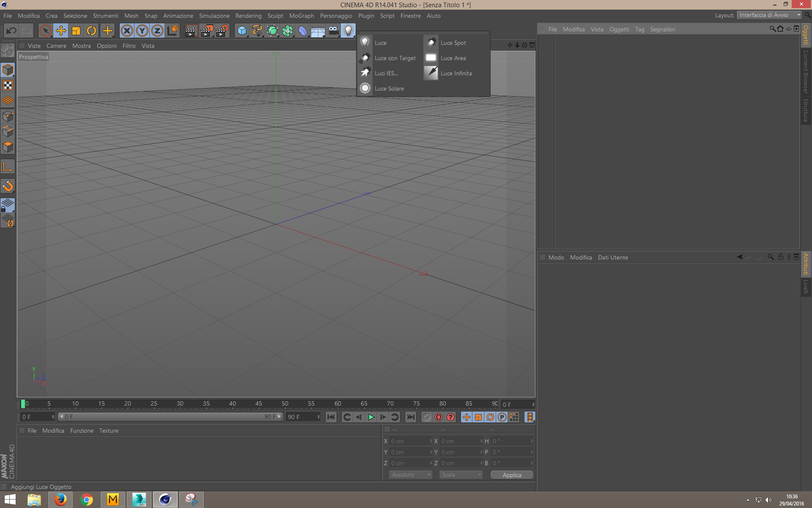This screenshot has height=508, width=812.
Task: Click the Record Active Objects red button
Action: [439, 417]
